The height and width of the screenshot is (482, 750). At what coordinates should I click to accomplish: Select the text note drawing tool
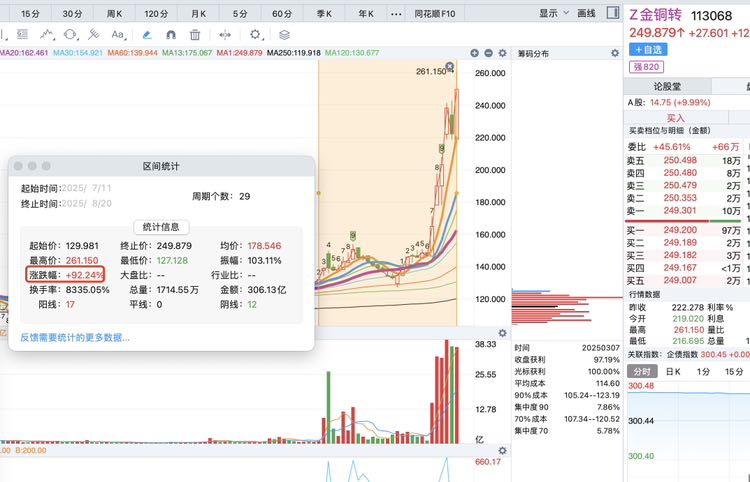point(22,34)
